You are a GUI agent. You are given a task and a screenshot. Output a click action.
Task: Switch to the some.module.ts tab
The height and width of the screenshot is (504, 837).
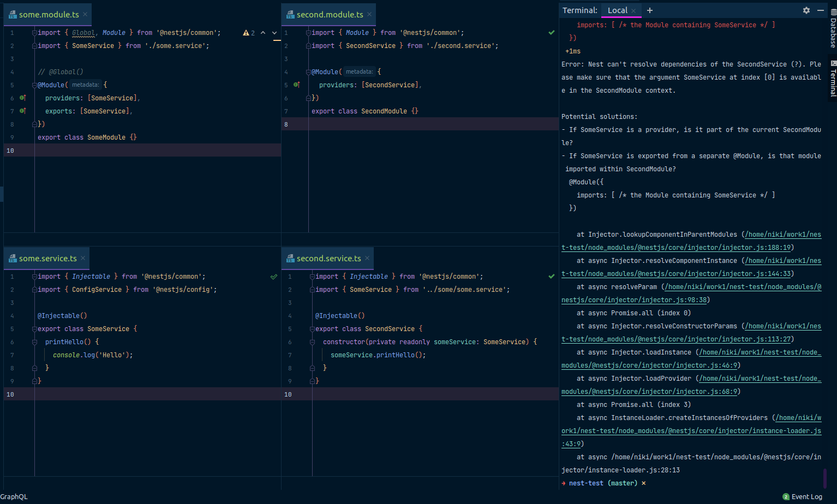[x=49, y=15]
